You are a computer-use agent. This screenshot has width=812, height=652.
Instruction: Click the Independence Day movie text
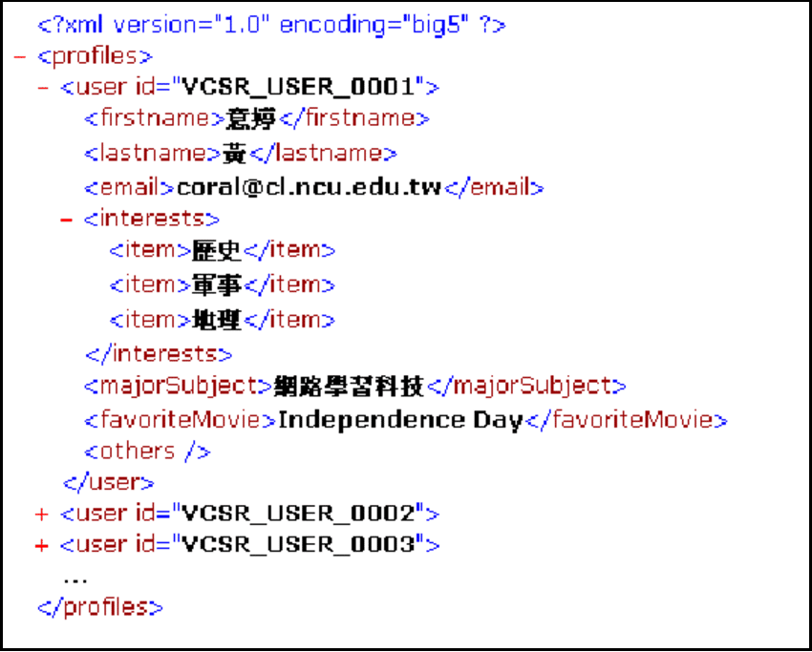[x=401, y=420]
